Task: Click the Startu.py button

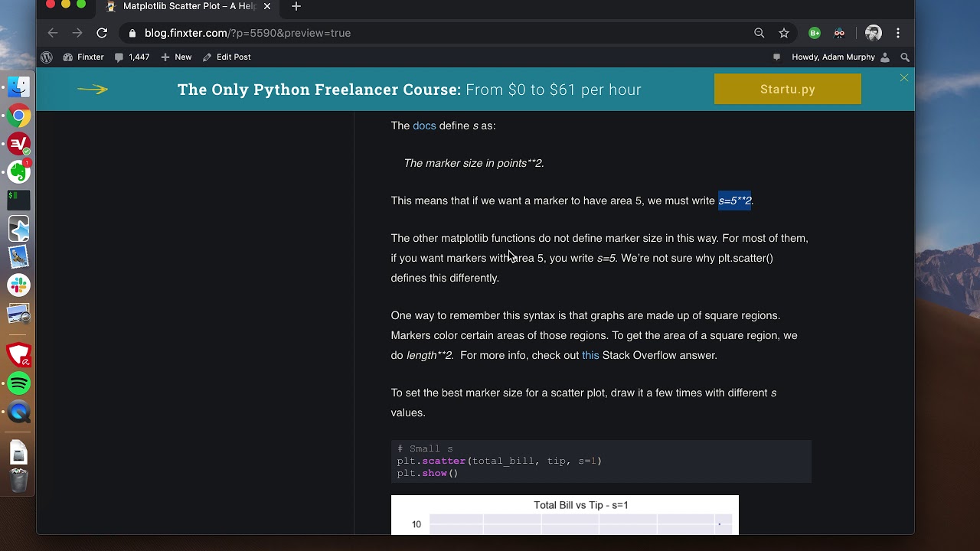Action: (x=787, y=90)
